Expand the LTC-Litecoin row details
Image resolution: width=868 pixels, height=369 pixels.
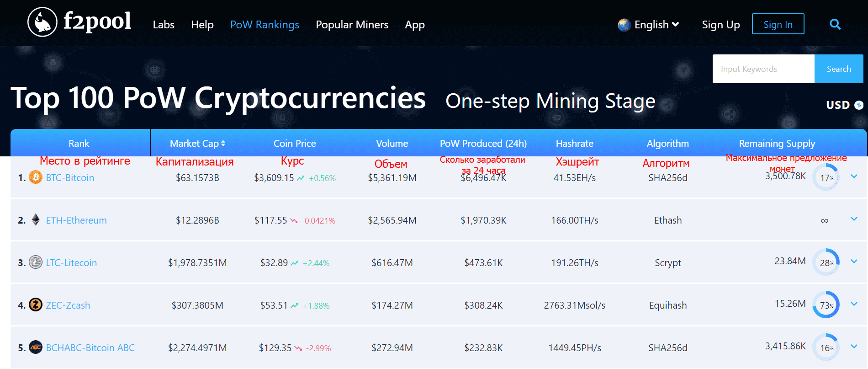tap(854, 261)
